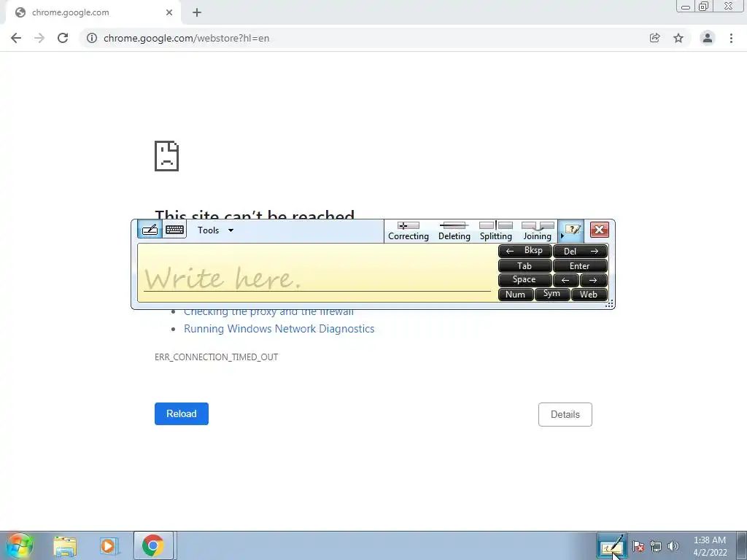The width and height of the screenshot is (747, 560).
Task: Click the address bar URL
Action: [x=186, y=38]
